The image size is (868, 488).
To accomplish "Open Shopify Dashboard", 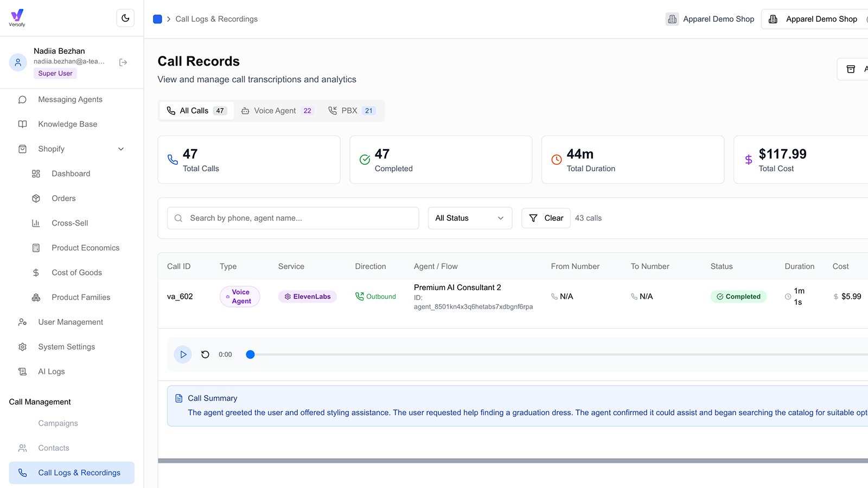I will [72, 174].
